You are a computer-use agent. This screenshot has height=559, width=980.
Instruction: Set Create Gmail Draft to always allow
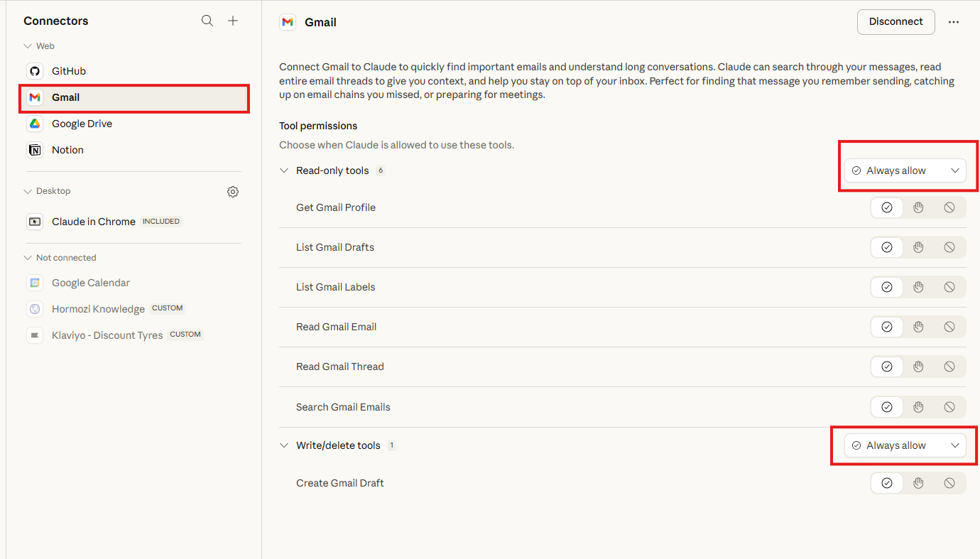pos(887,483)
